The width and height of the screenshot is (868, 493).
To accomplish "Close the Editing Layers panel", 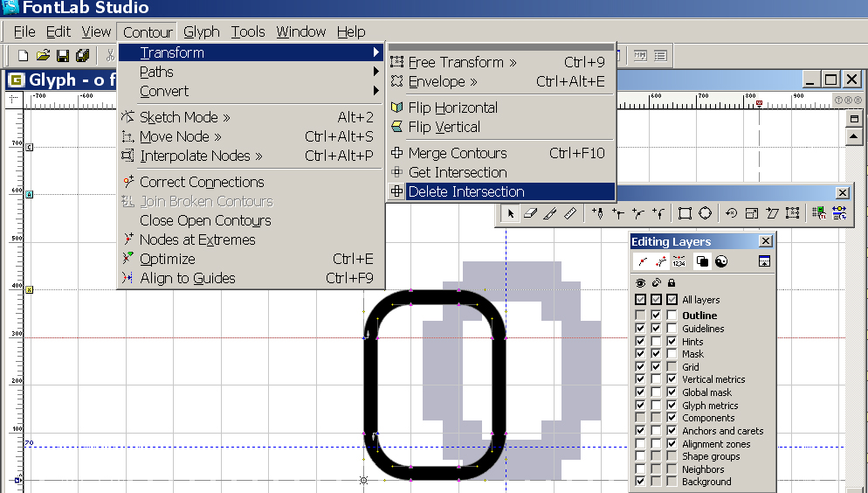I will coord(765,241).
